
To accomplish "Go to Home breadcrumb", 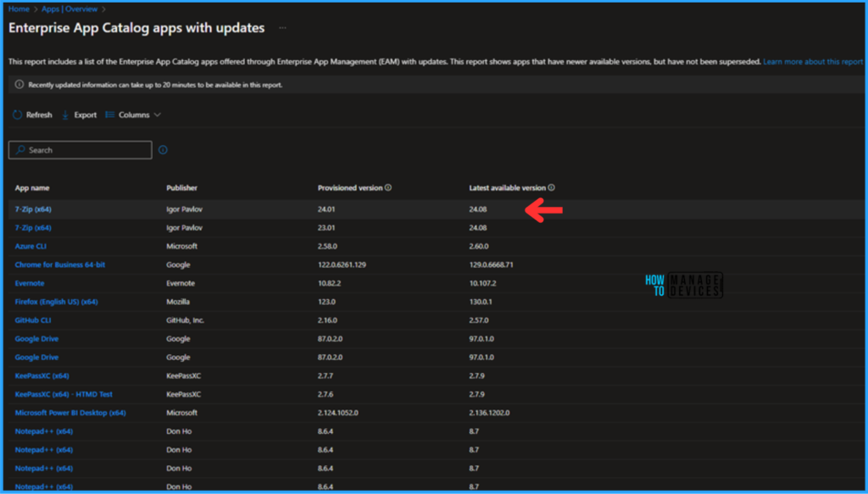I will (19, 8).
